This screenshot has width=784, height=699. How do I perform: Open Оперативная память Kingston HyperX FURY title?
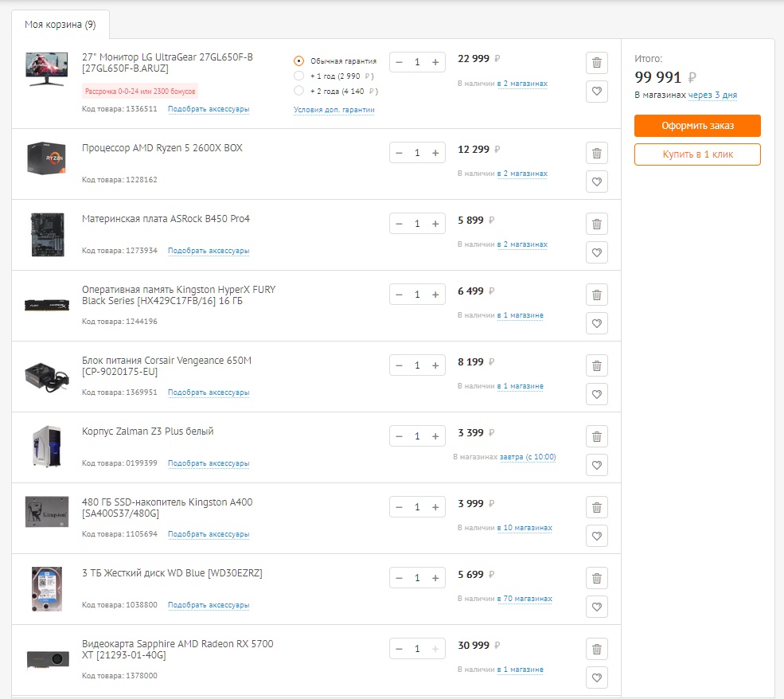[x=178, y=295]
